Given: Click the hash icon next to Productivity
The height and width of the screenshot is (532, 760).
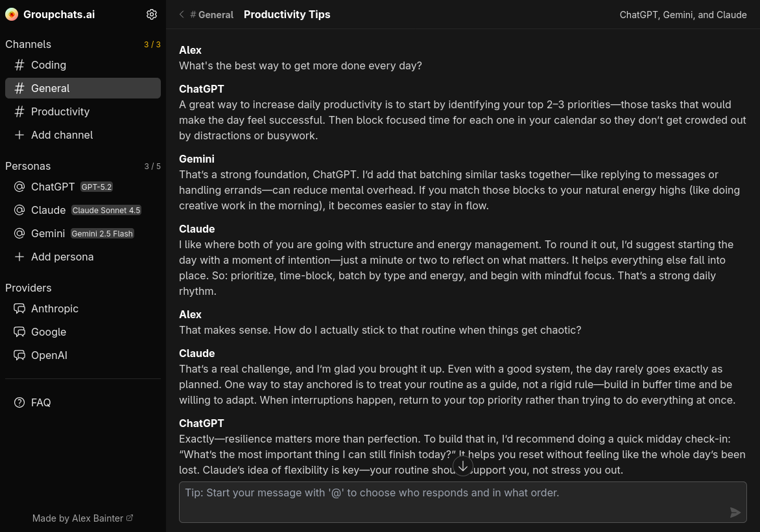Looking at the screenshot, I should pos(19,111).
